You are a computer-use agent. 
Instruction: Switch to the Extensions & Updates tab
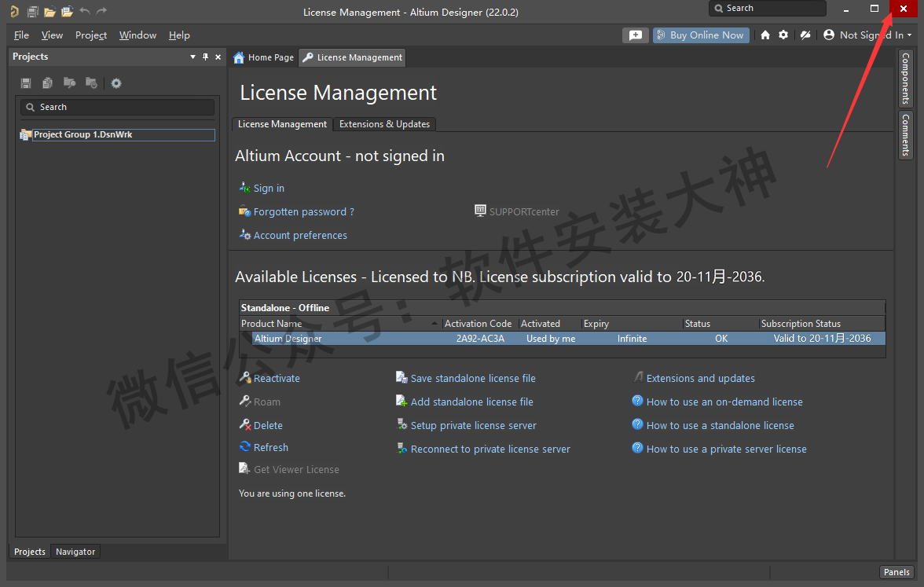(x=384, y=124)
